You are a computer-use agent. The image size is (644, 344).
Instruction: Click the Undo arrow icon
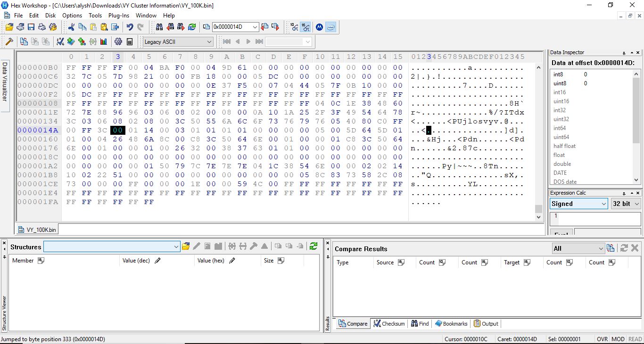tap(130, 27)
